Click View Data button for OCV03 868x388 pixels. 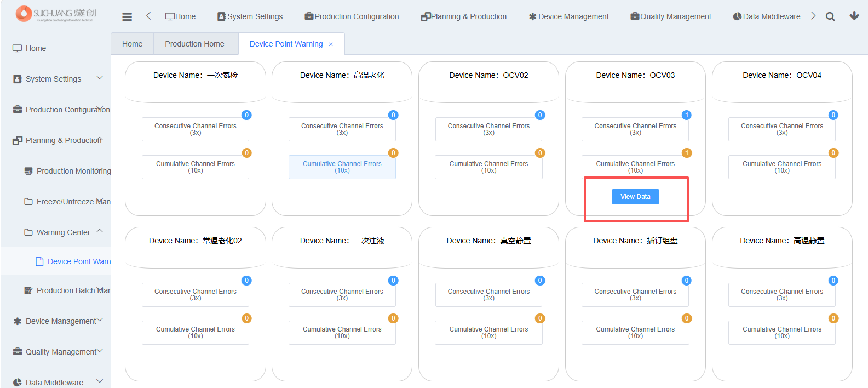[x=635, y=197]
